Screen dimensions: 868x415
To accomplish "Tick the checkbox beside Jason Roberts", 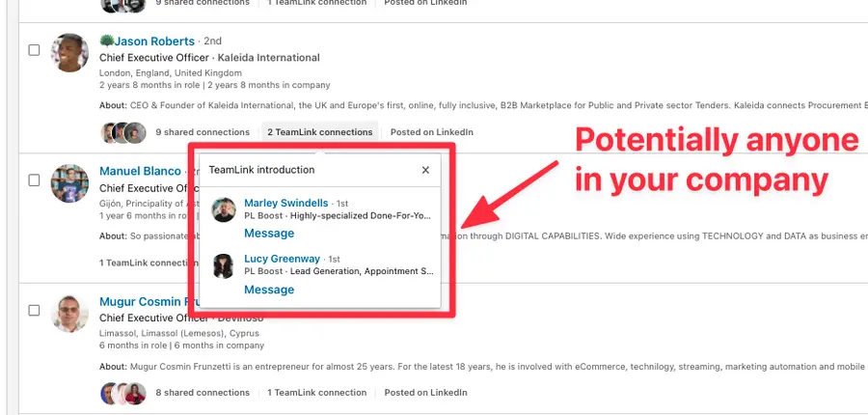I will point(35,50).
